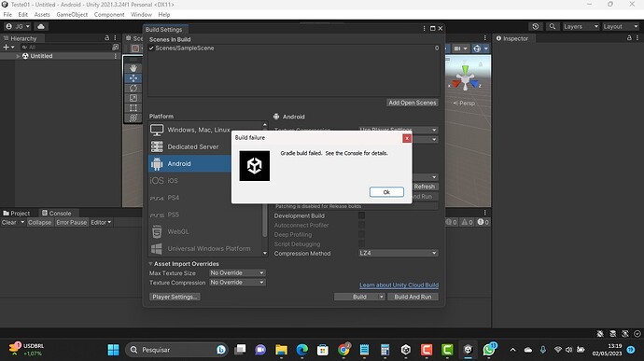
Task: Open Texture Compression override dropdown
Action: (x=237, y=282)
